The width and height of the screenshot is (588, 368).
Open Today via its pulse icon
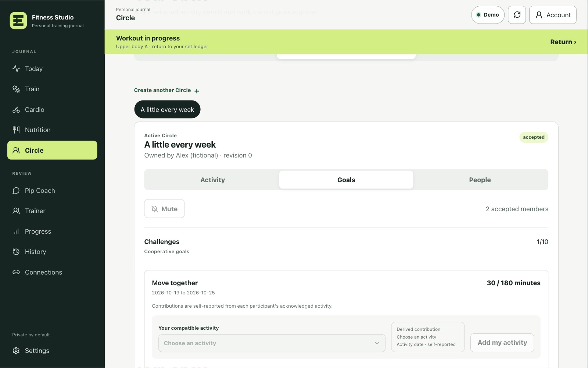tap(16, 69)
